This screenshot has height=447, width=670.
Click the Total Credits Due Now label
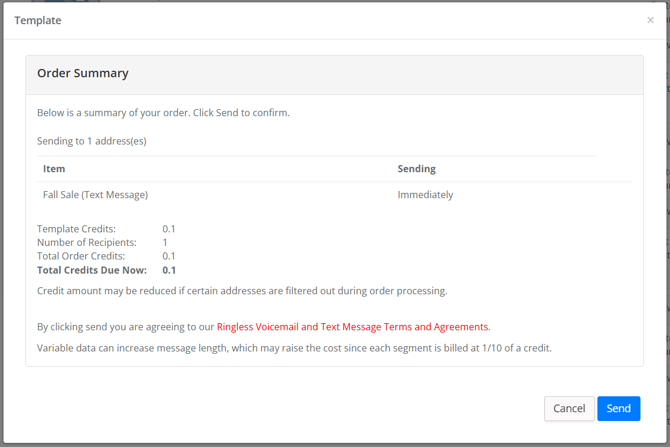pos(92,271)
